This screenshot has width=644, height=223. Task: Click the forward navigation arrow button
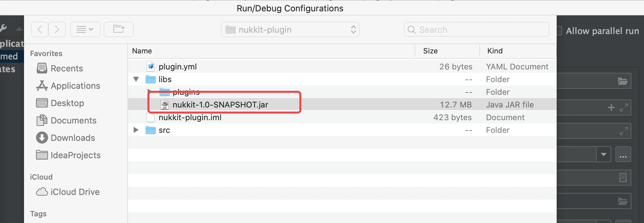coord(57,30)
